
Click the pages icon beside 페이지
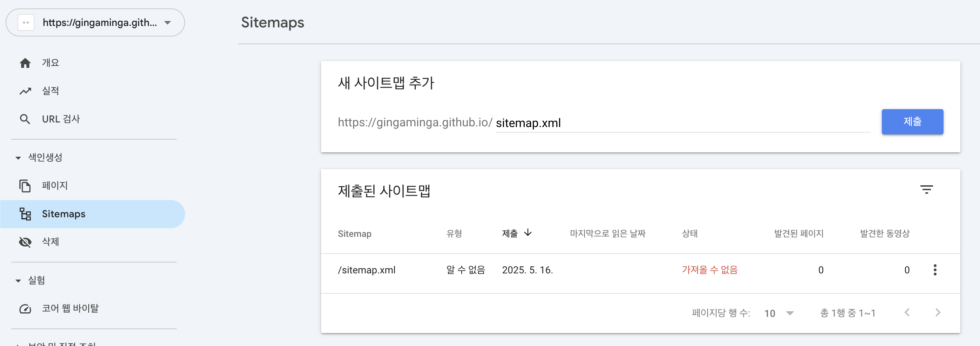25,186
